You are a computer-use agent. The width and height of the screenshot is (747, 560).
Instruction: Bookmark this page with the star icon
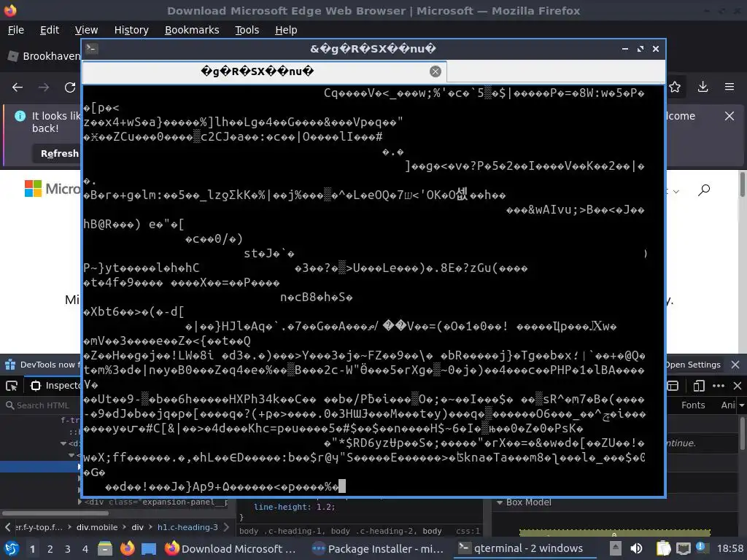click(x=675, y=87)
